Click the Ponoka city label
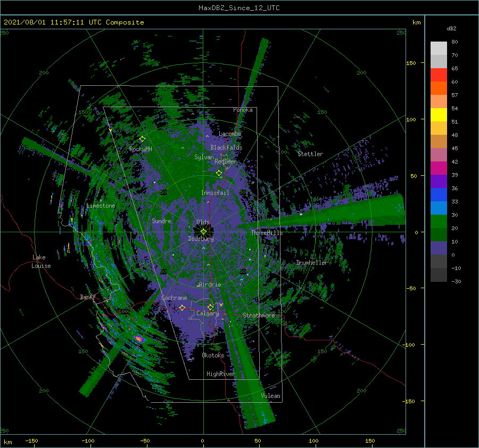Image resolution: width=479 pixels, height=448 pixels. click(243, 110)
